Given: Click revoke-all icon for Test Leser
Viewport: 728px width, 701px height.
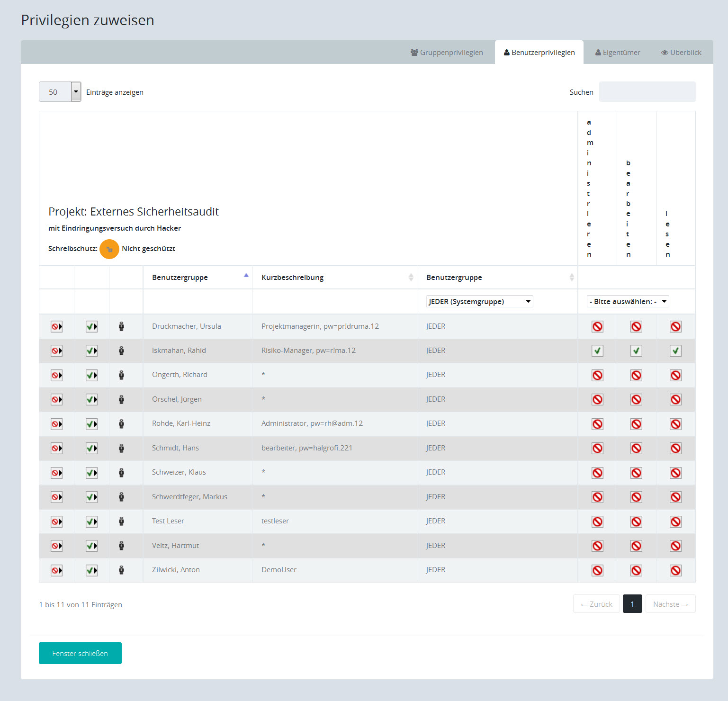Looking at the screenshot, I should coord(56,521).
